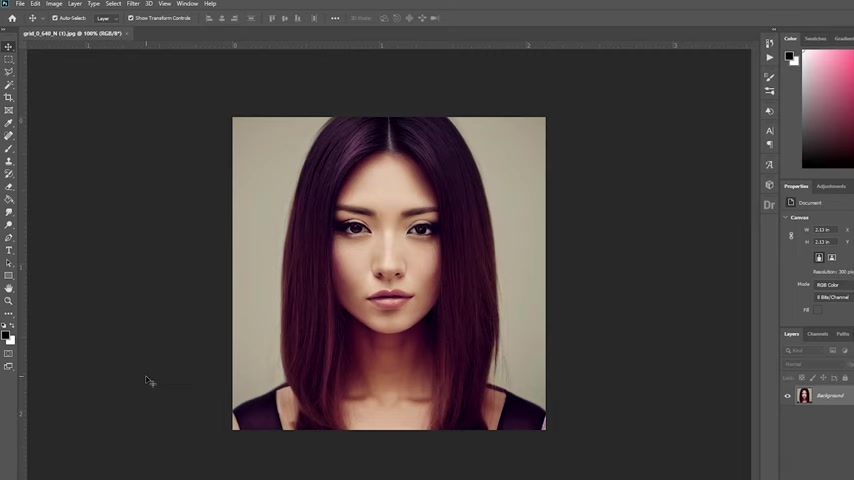Viewport: 854px width, 480px height.
Task: Swap foreground and background colors
Action: (x=12, y=325)
